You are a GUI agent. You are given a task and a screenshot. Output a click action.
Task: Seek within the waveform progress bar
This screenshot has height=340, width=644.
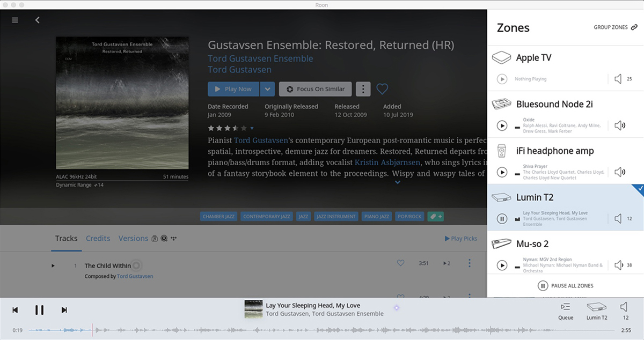322,330
